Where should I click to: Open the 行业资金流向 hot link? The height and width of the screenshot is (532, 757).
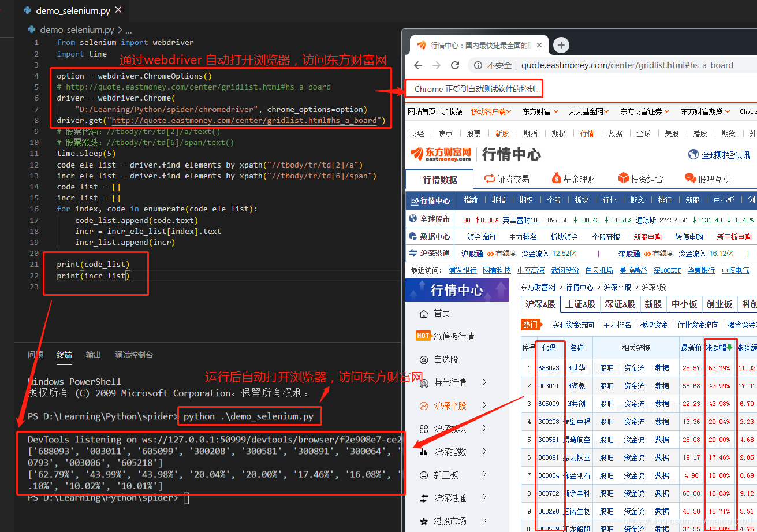(x=698, y=325)
